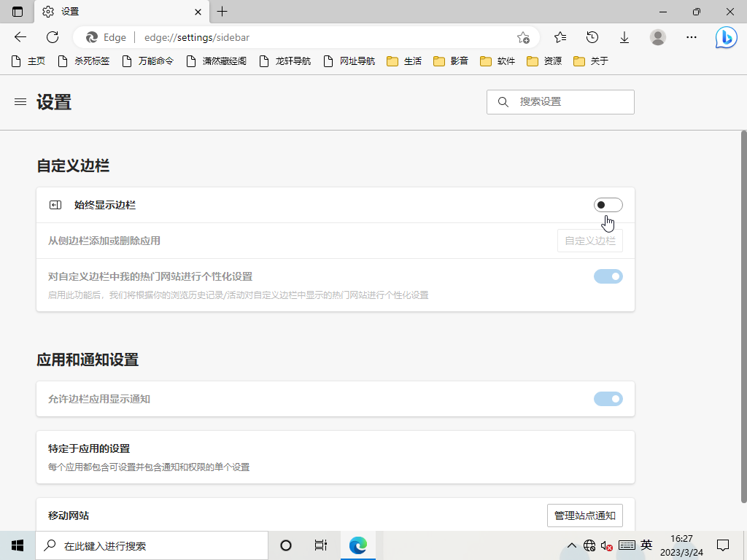Expand the 软件 bookmarks folder
747x560 pixels.
498,61
